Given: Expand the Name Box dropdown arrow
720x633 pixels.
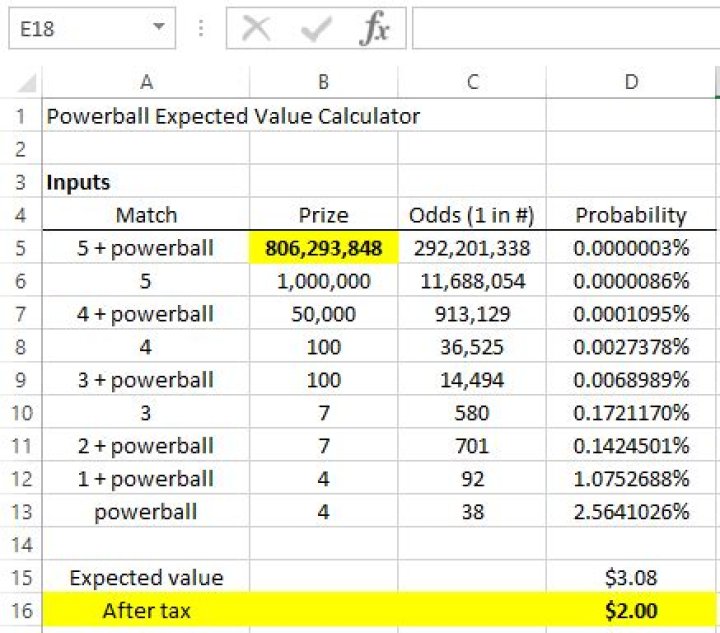Looking at the screenshot, I should (x=159, y=26).
